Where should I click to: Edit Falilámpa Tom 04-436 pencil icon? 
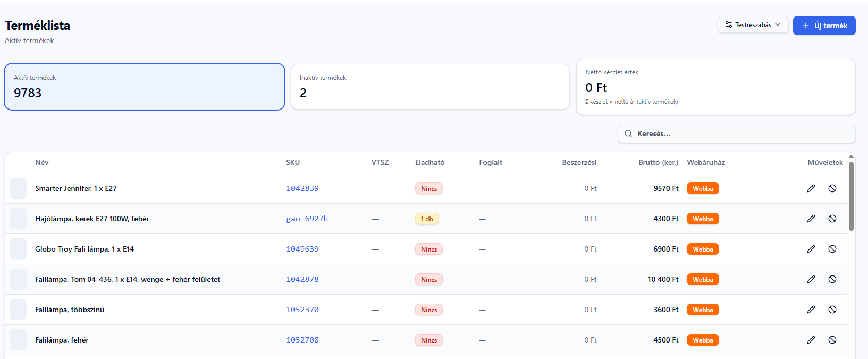811,279
